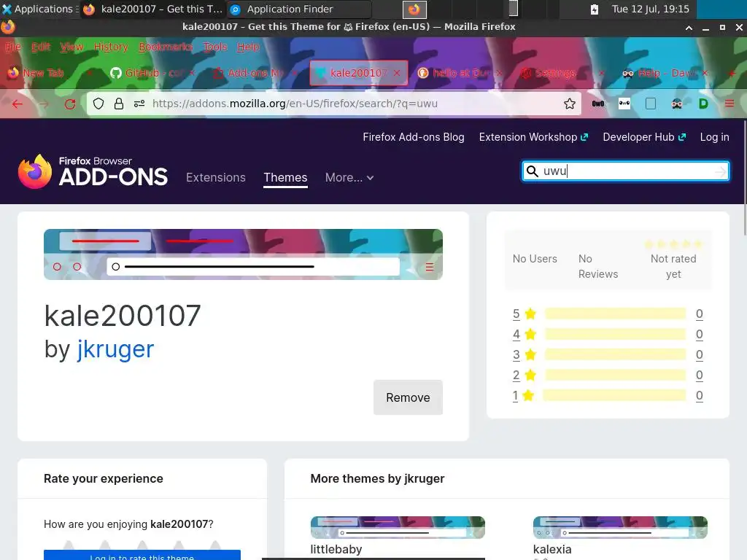Open the Bookmarks menu
This screenshot has height=560, width=747.
pos(166,47)
